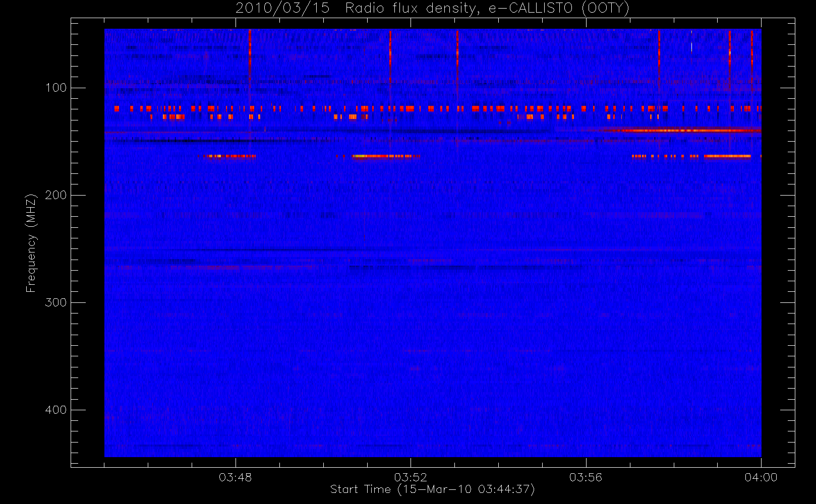Screen dimensions: 816x504
Task: Click the time tick label '03:52'
Action: click(x=411, y=477)
